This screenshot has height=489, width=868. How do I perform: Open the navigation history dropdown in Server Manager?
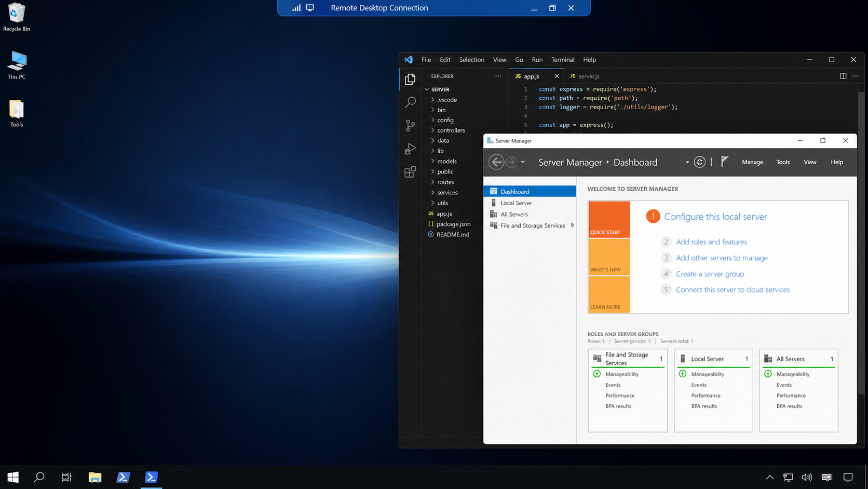[523, 162]
